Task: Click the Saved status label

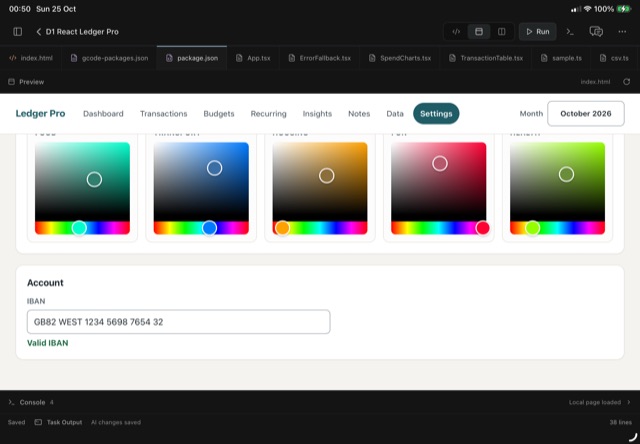Action: pos(16,422)
